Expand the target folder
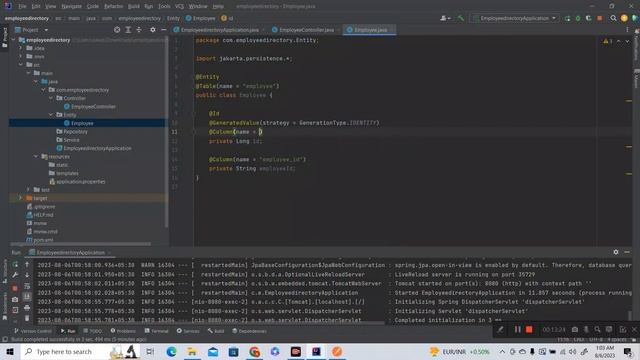 pyautogui.click(x=21, y=198)
